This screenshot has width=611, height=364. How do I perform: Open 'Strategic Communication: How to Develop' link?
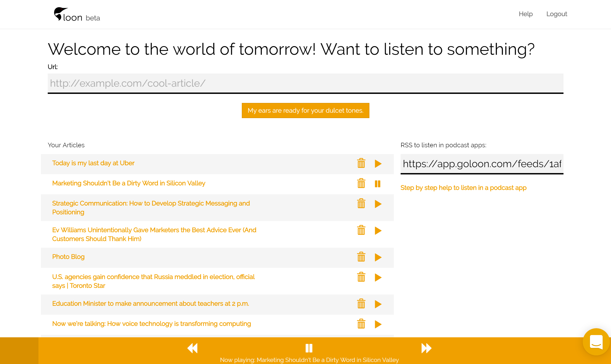click(151, 208)
